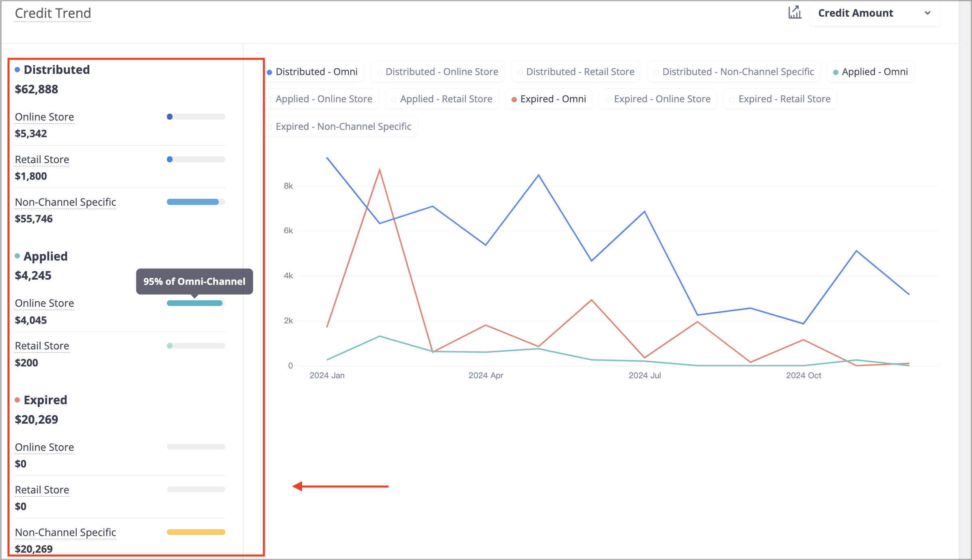Hide the Expired - Omni series
This screenshot has width=972, height=560.
coord(549,99)
